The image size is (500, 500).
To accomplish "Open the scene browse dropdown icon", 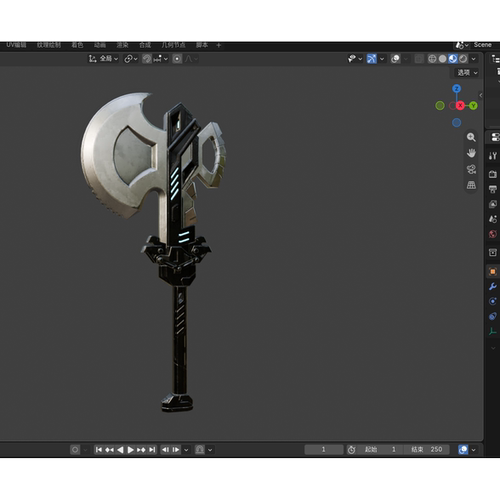I will click(462, 45).
